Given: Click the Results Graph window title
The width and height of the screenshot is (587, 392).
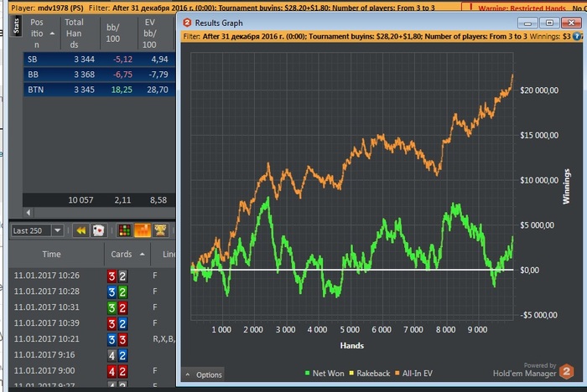Looking at the screenshot, I should pyautogui.click(x=219, y=23).
